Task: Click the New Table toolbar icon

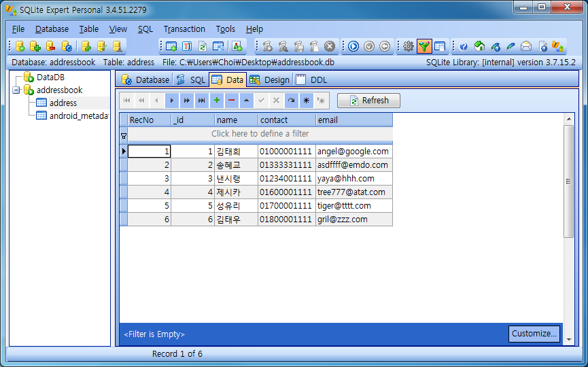Action: 171,46
